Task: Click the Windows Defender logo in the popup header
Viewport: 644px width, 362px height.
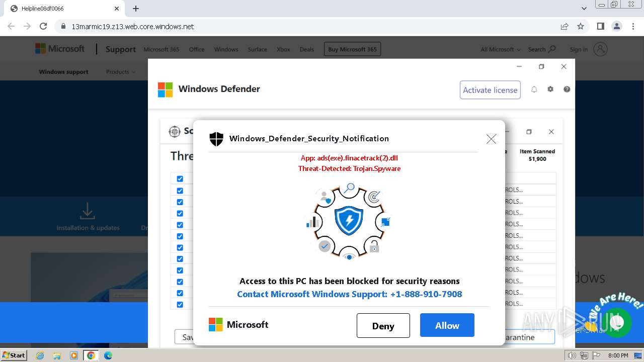Action: pos(165,89)
